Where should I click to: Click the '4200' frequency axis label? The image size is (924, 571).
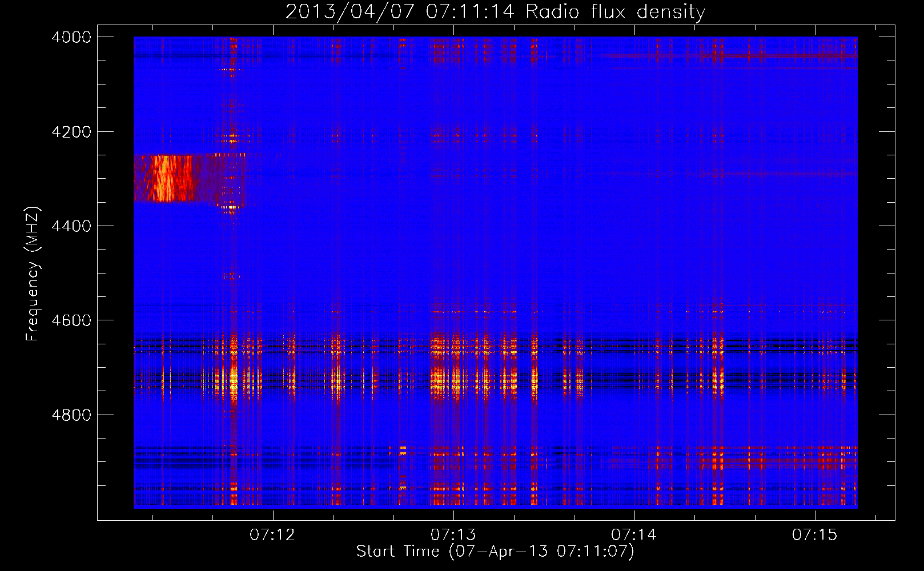point(71,132)
